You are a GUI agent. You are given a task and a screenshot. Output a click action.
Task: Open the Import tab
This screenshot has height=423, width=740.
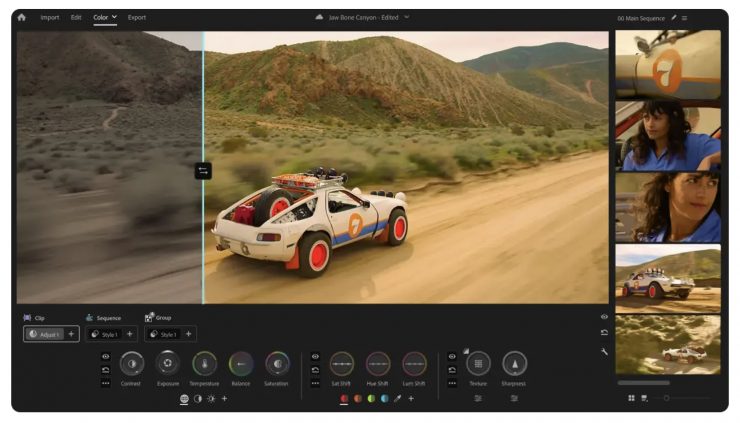(x=49, y=17)
